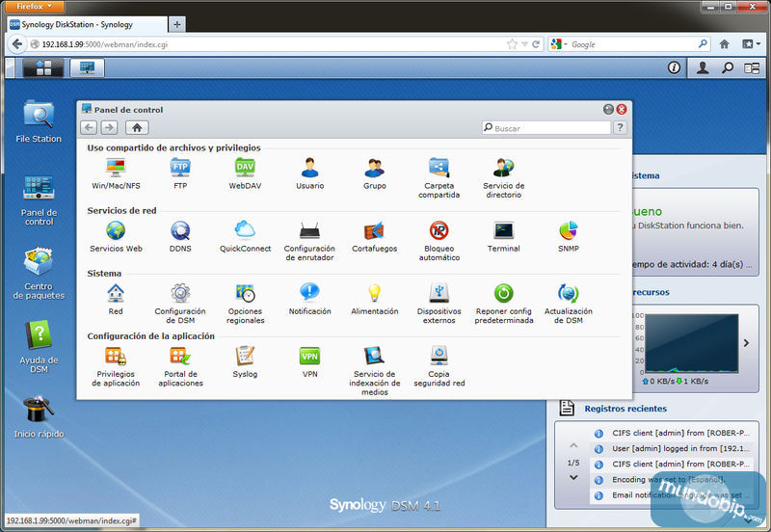This screenshot has height=532, width=771.
Task: Open Bloqueo automático settings
Action: coord(439,241)
